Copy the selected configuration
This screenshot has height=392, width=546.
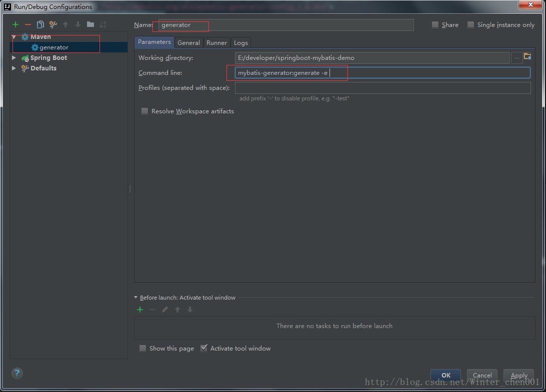pos(40,24)
